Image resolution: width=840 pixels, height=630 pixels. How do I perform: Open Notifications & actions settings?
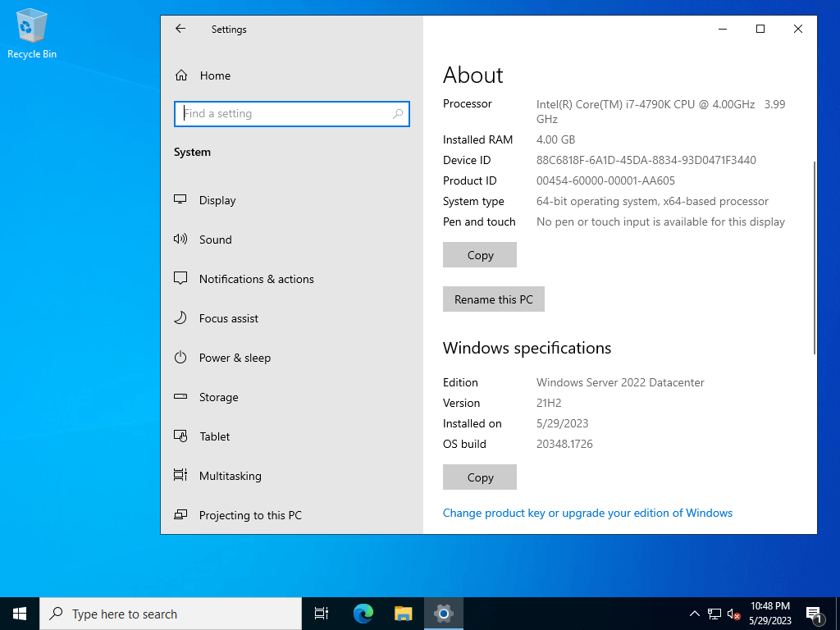pyautogui.click(x=244, y=279)
